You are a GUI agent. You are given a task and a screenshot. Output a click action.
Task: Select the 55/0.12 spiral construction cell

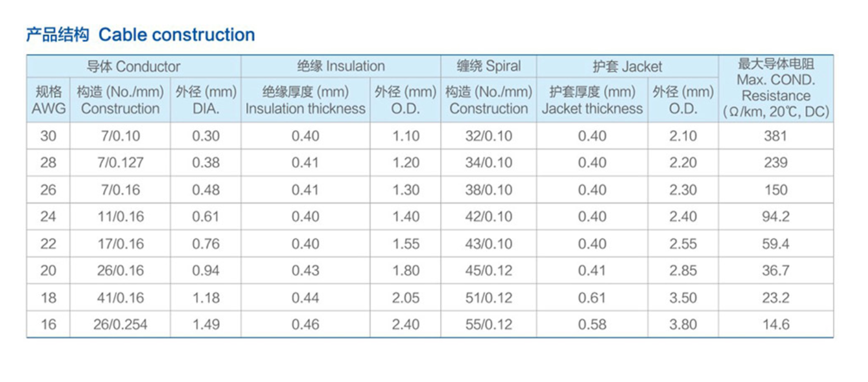click(x=488, y=324)
